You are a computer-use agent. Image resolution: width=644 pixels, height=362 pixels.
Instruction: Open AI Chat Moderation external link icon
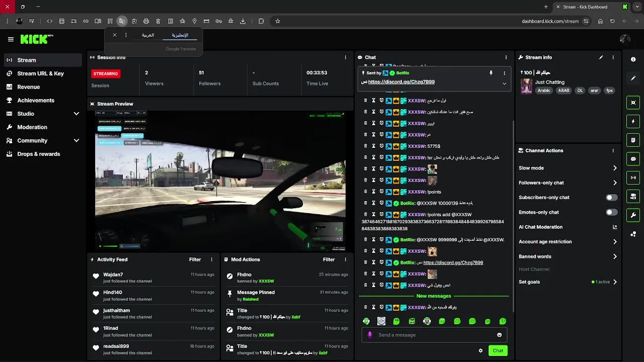(x=615, y=227)
